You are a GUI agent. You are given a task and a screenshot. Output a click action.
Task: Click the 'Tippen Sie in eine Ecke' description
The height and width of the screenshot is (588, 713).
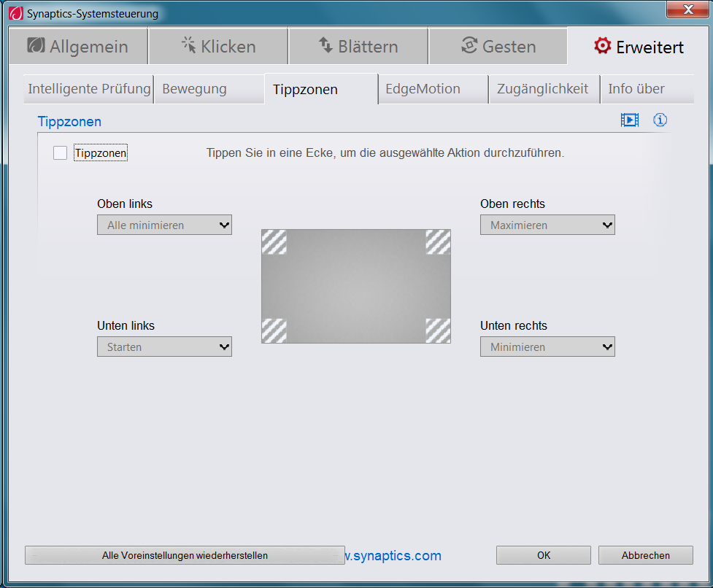tap(385, 152)
